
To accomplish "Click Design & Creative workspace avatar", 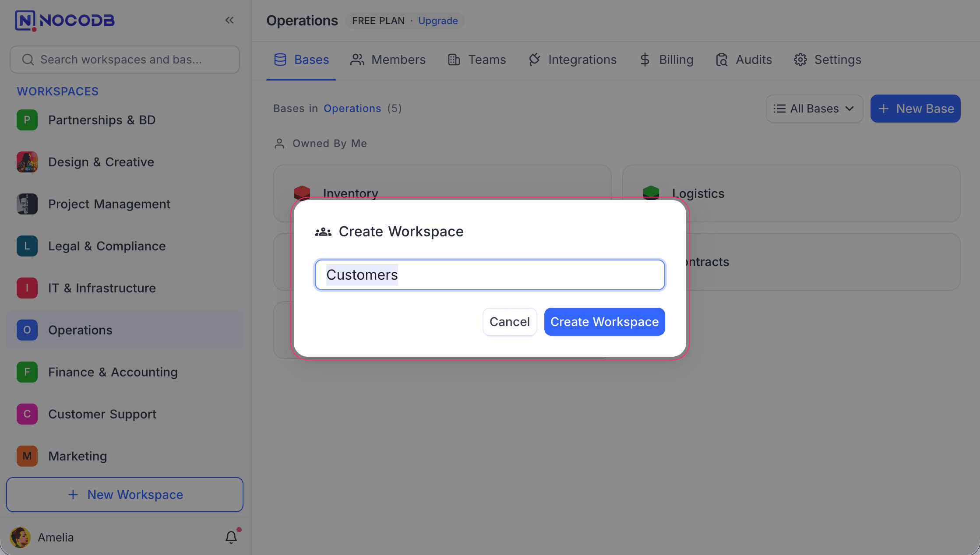I will tap(27, 162).
